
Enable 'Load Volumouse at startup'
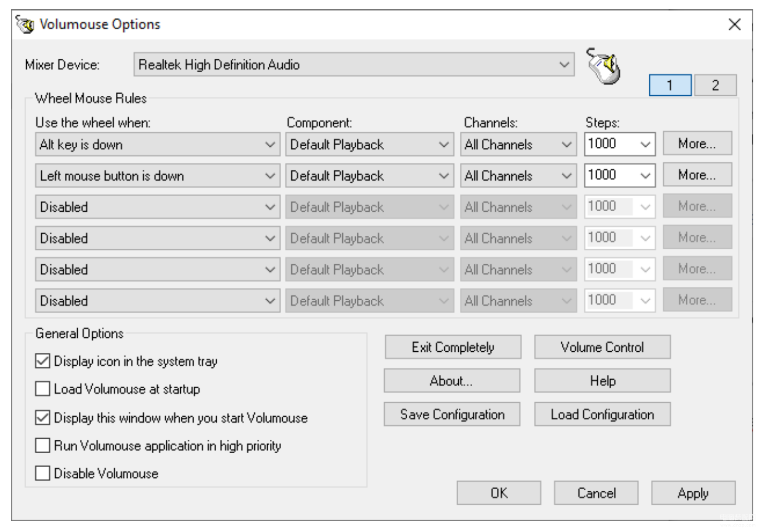[118, 389]
